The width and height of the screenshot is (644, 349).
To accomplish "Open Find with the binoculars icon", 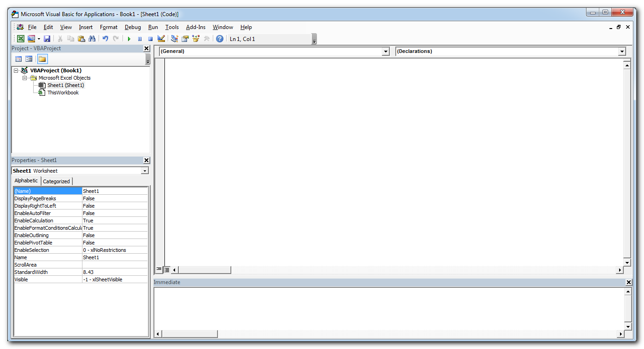I will point(92,39).
